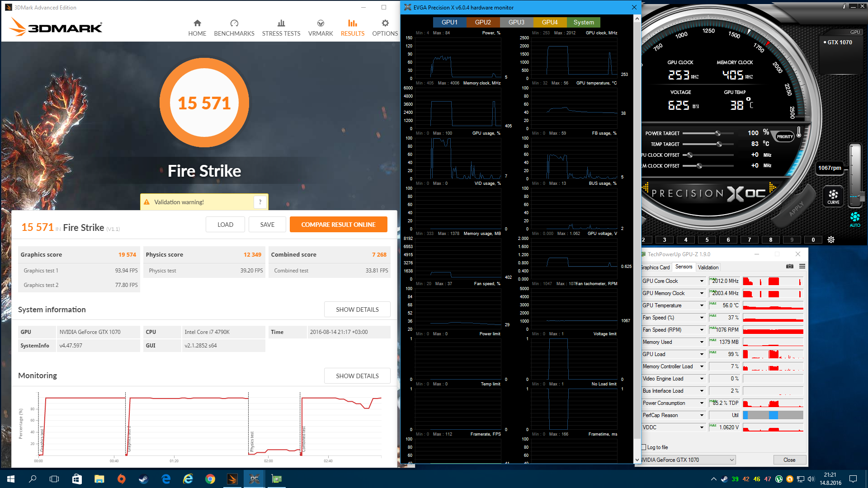Image resolution: width=868 pixels, height=488 pixels.
Task: Toggle PRIORITY button in Precision X
Action: (x=785, y=136)
